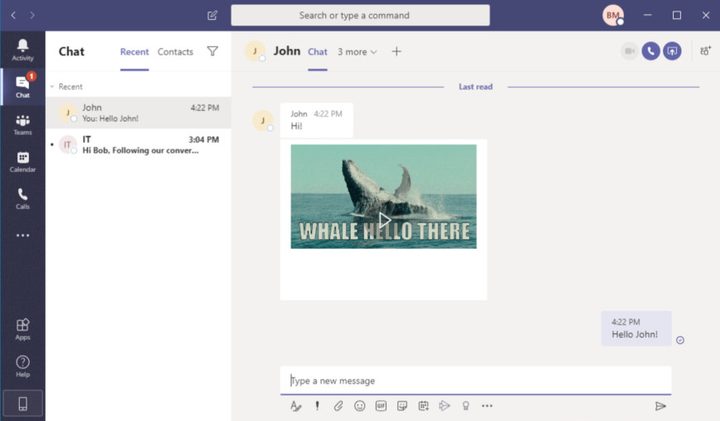Go to Calls in the sidebar
The width and height of the screenshot is (720, 421).
[22, 198]
